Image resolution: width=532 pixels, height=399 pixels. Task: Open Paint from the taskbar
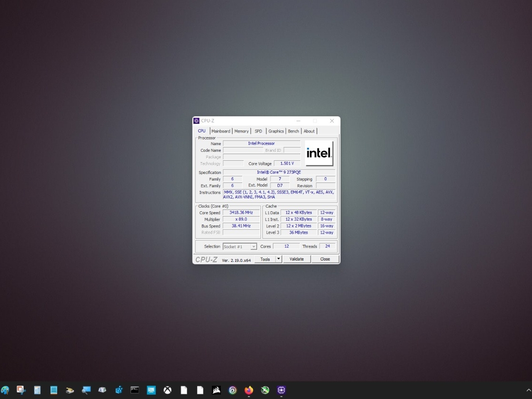pos(5,390)
